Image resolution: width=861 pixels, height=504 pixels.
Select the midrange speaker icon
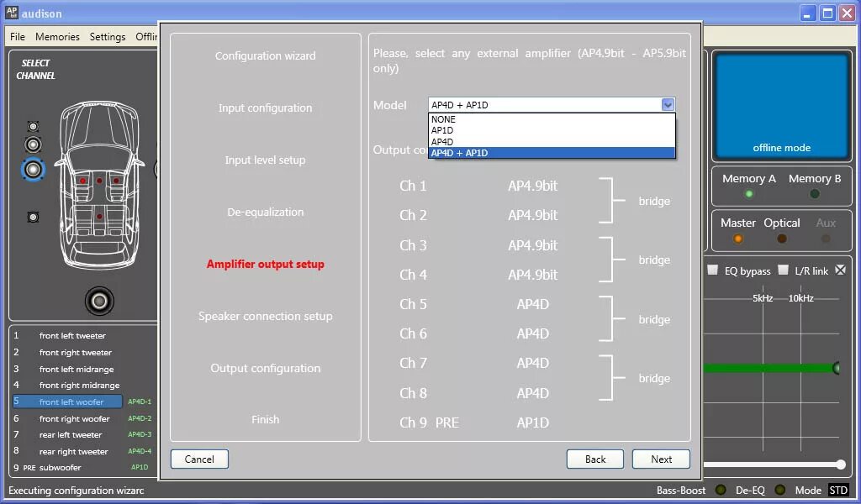click(33, 144)
